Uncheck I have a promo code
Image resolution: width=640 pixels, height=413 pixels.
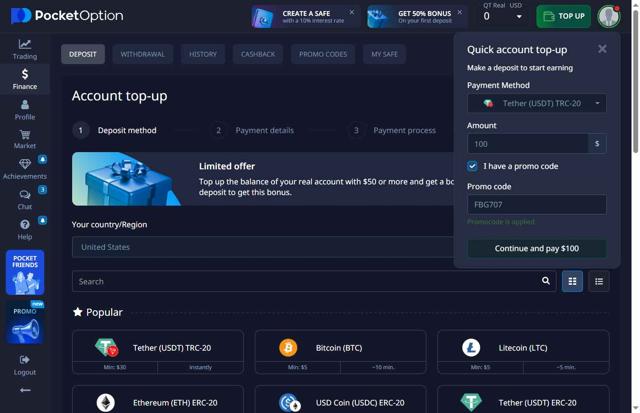(472, 166)
